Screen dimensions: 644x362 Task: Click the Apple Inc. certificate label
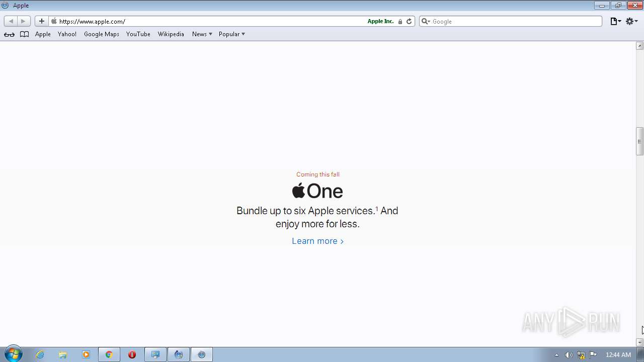380,21
